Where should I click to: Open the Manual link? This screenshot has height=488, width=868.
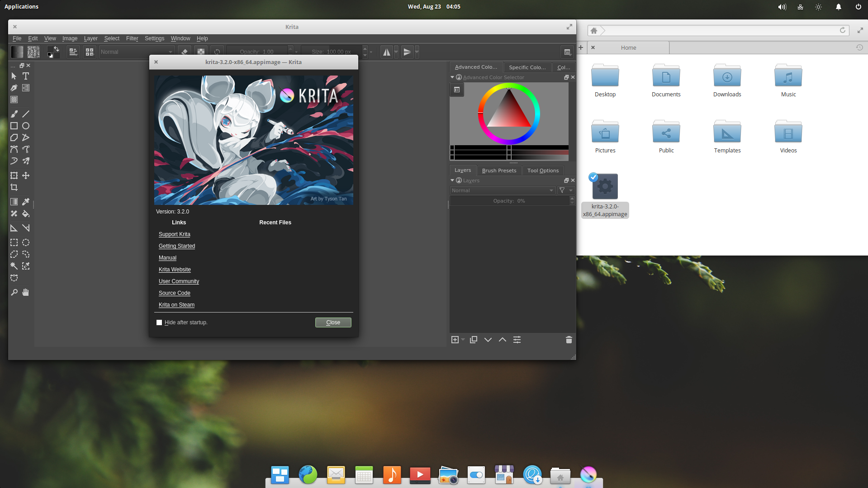(167, 258)
